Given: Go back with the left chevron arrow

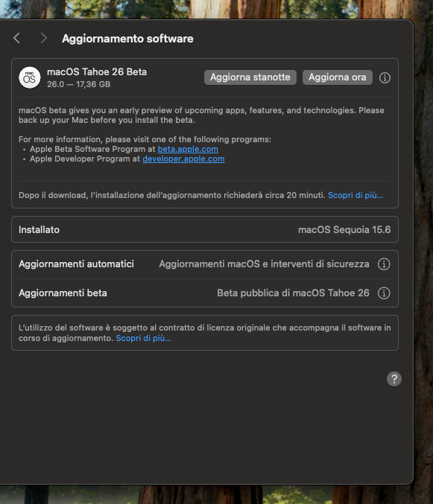Looking at the screenshot, I should click(x=16, y=38).
